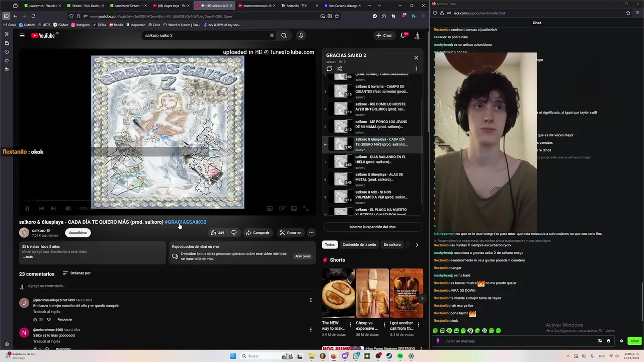Click the Compartir share button
The width and height of the screenshot is (644, 362).
tap(258, 233)
